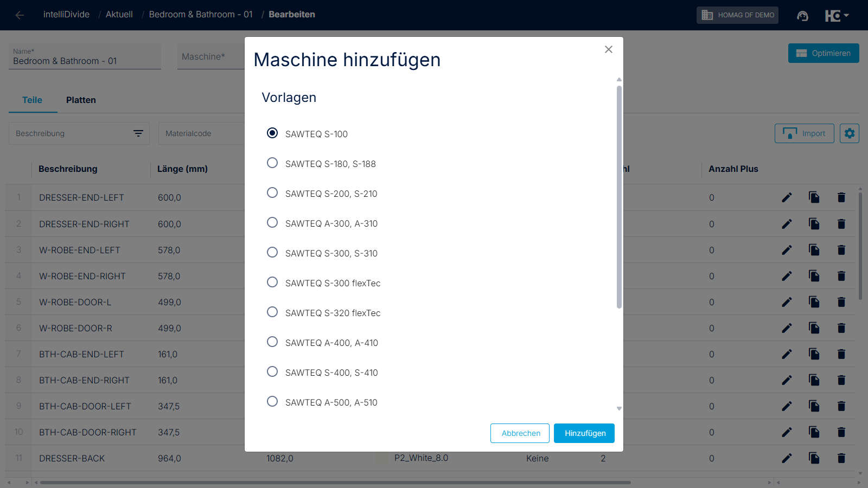Choose SAWTEQ S-200, S-210 template
The width and height of the screenshot is (868, 488).
(x=272, y=193)
